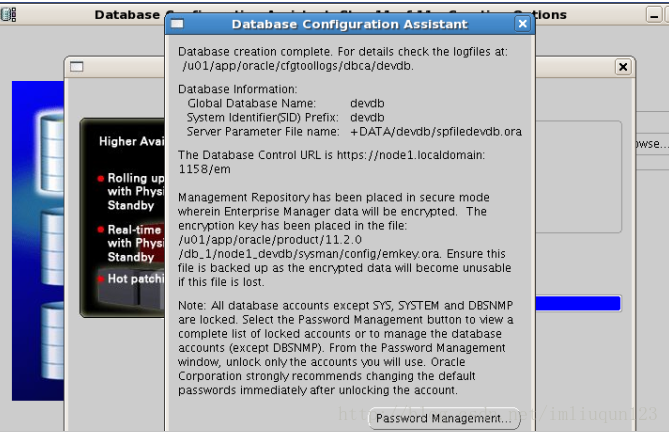Screen dimensions: 669x434
Task: Click the 'Database Information:' heading
Action: [x=238, y=89]
